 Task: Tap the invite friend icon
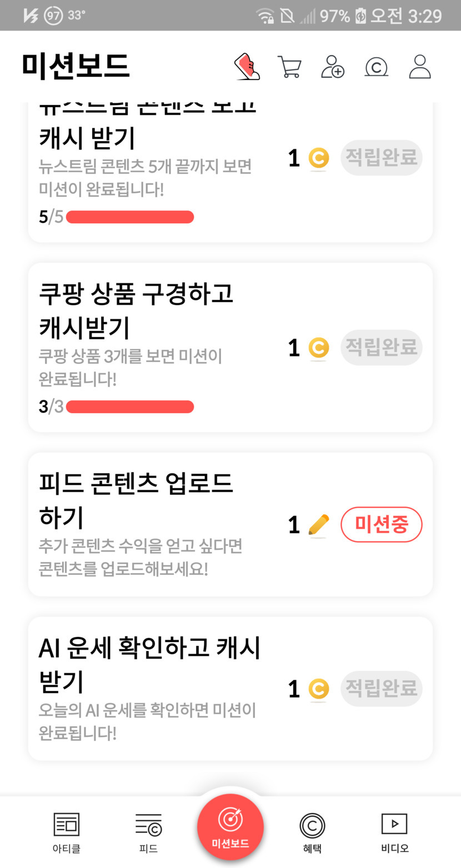(x=333, y=67)
